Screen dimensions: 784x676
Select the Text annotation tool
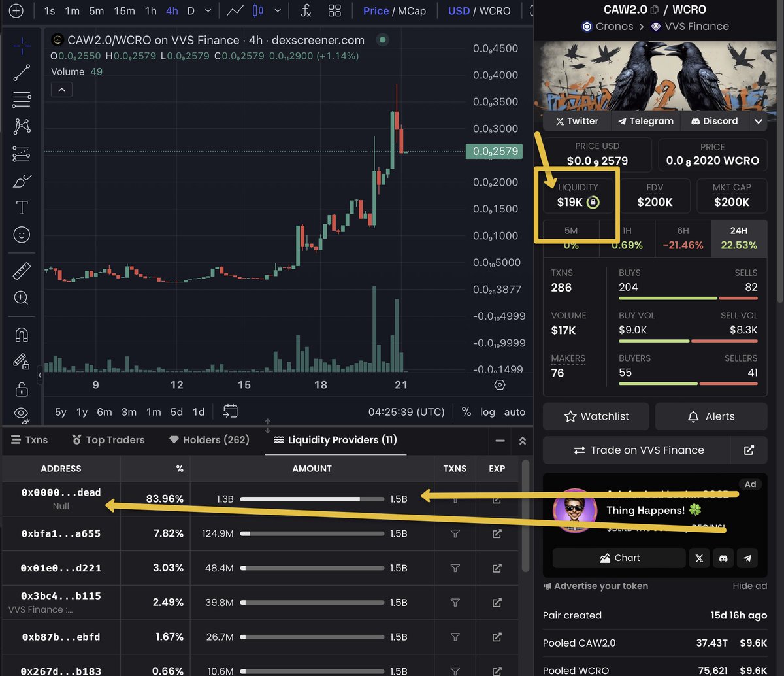point(22,208)
